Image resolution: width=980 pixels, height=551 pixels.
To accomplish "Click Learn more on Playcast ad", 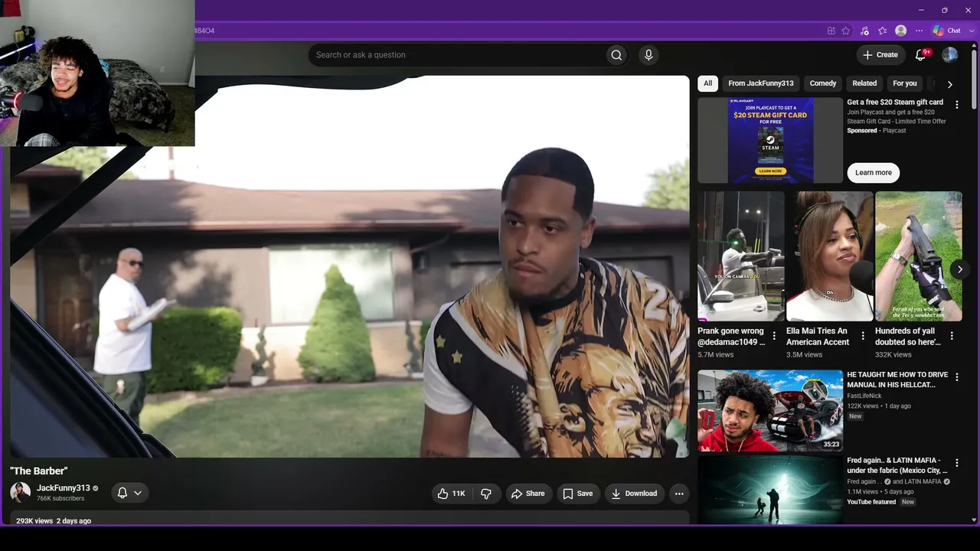I will pyautogui.click(x=874, y=173).
